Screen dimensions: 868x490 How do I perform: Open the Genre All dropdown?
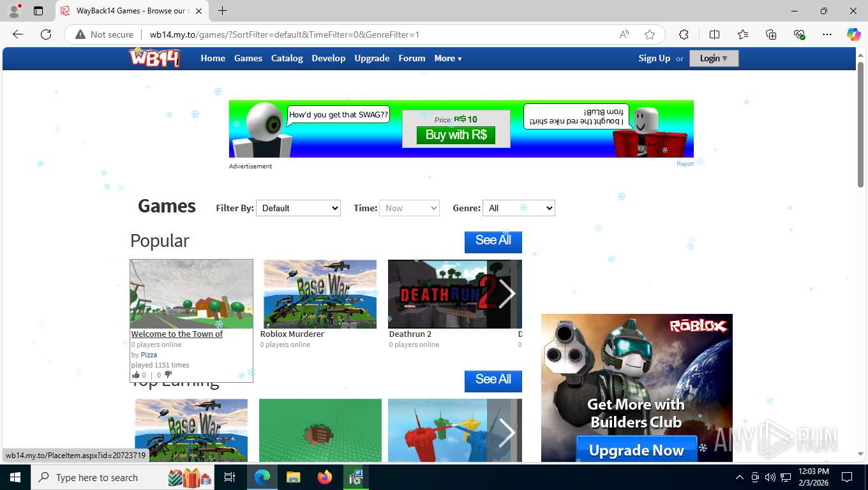pyautogui.click(x=519, y=208)
